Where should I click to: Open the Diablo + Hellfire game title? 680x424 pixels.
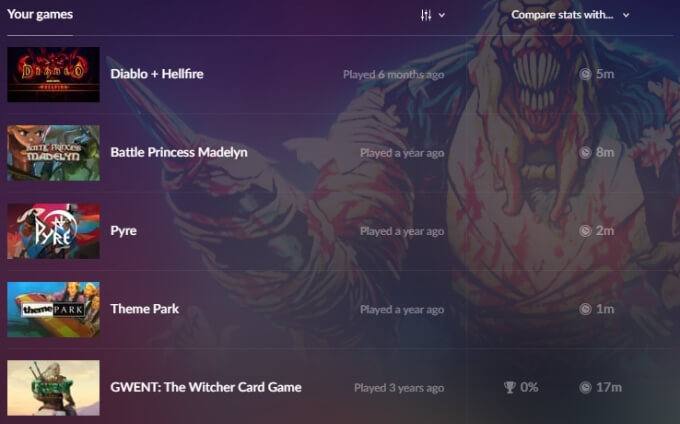[157, 74]
